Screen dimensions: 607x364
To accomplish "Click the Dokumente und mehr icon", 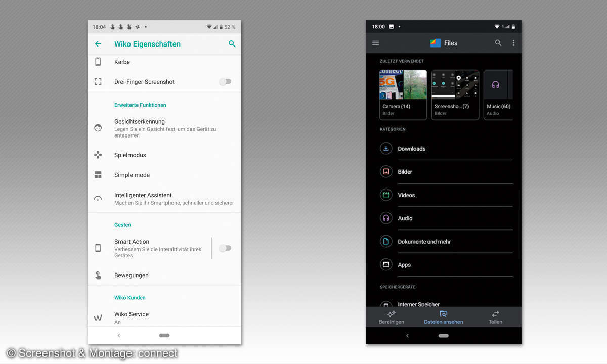I will [x=386, y=242].
